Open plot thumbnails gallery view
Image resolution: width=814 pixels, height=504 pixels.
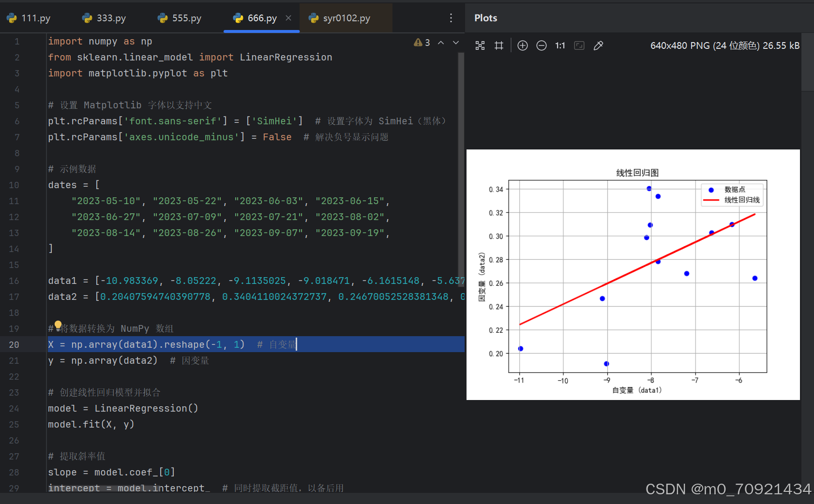click(480, 45)
